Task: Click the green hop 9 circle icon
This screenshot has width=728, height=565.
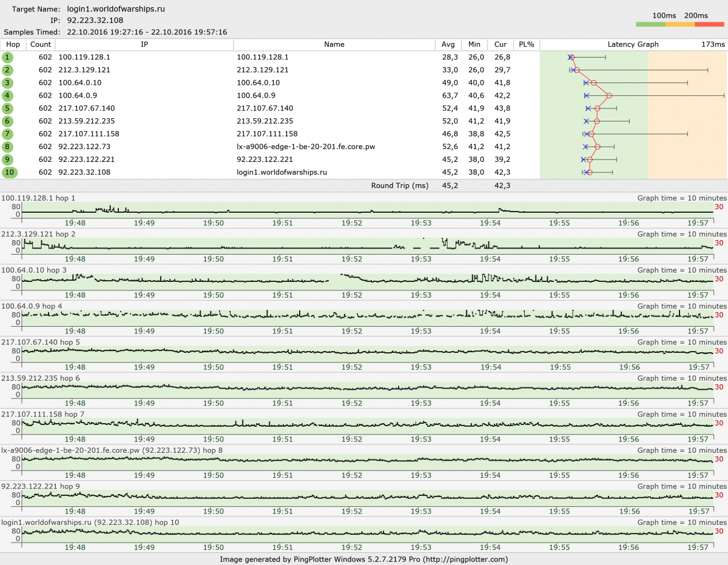Action: pyautogui.click(x=7, y=159)
